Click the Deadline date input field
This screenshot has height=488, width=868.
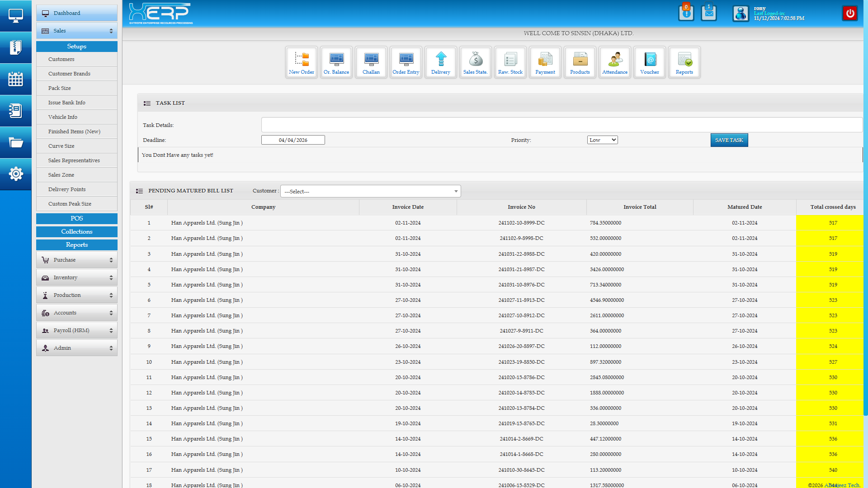(x=293, y=140)
